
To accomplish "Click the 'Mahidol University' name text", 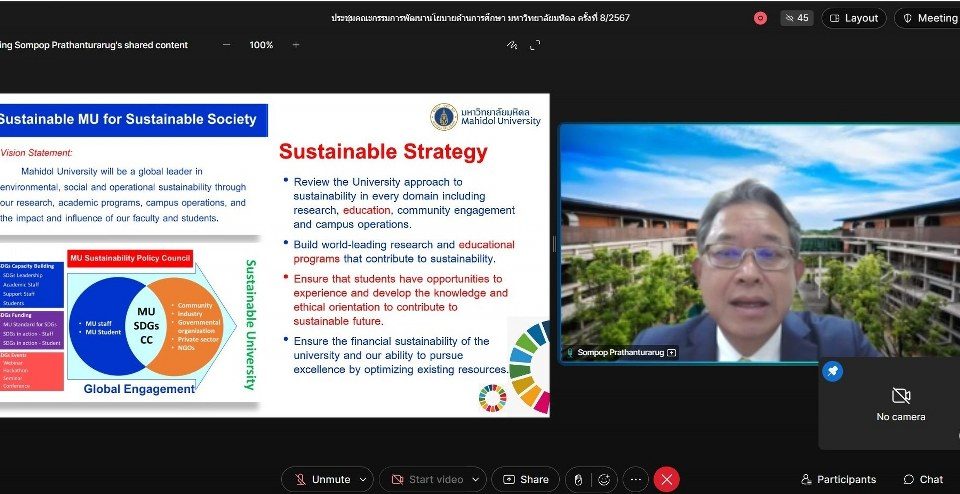I will pyautogui.click(x=501, y=121).
